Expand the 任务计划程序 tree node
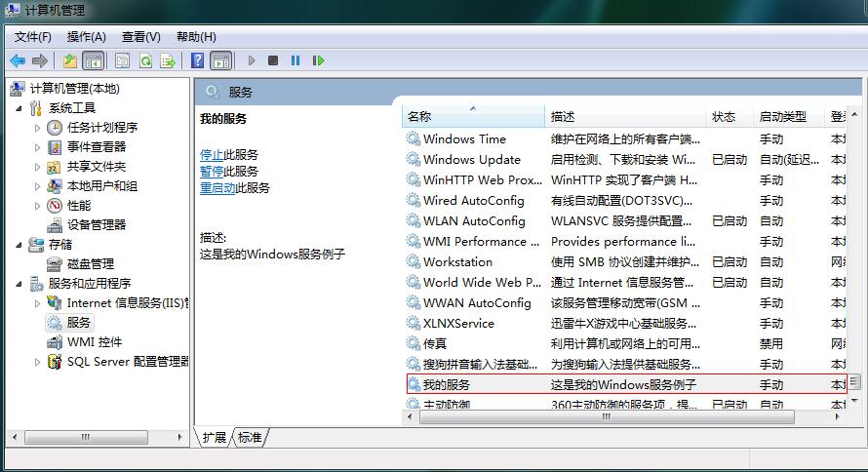 point(38,128)
